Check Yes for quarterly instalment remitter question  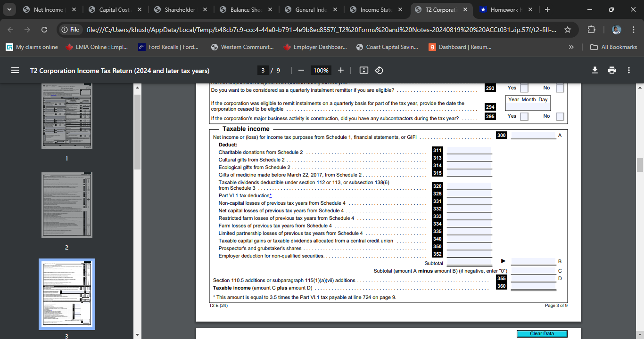(524, 88)
